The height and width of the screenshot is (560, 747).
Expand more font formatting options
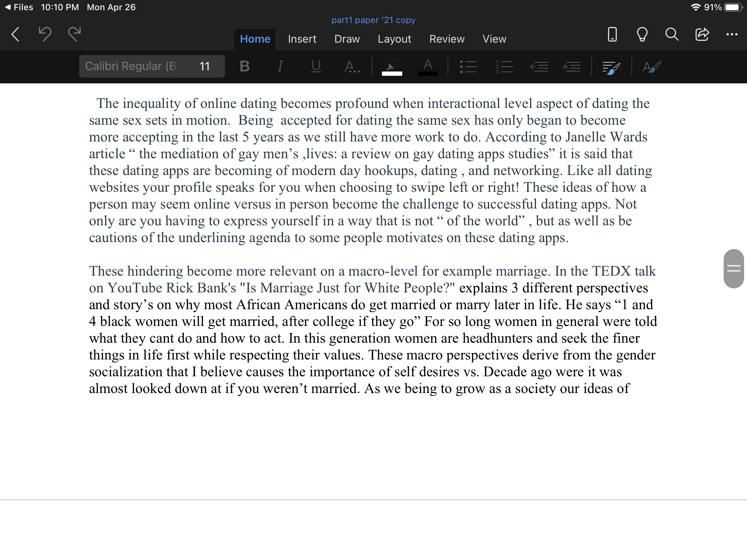click(x=352, y=66)
